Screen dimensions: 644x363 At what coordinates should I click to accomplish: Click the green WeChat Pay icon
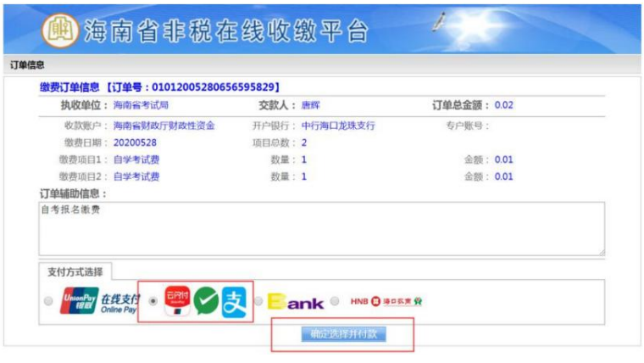tap(206, 302)
